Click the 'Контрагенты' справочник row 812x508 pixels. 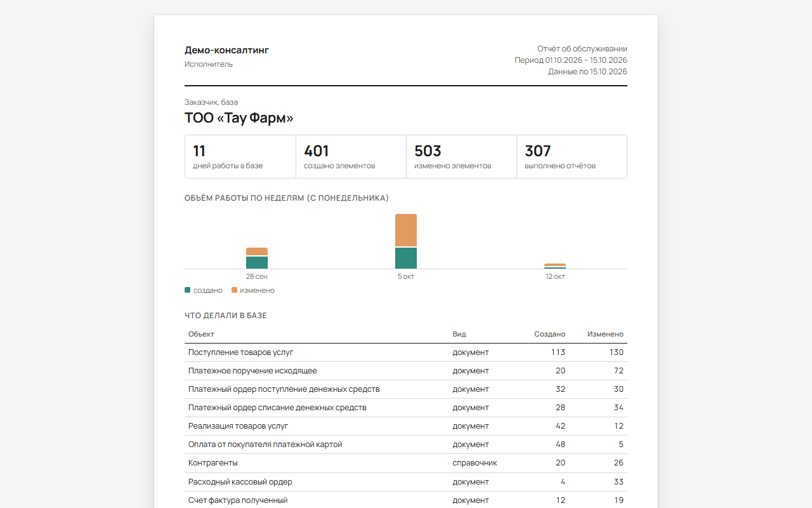pyautogui.click(x=406, y=463)
